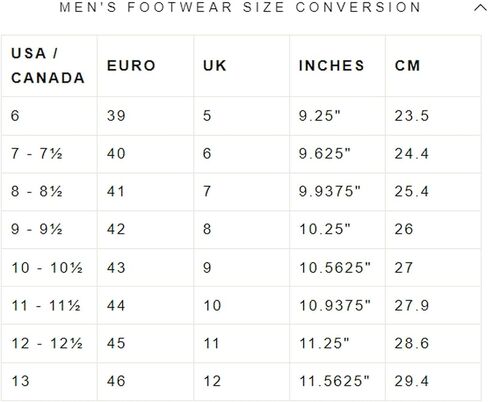Click the UK size 10 cell

click(x=241, y=305)
